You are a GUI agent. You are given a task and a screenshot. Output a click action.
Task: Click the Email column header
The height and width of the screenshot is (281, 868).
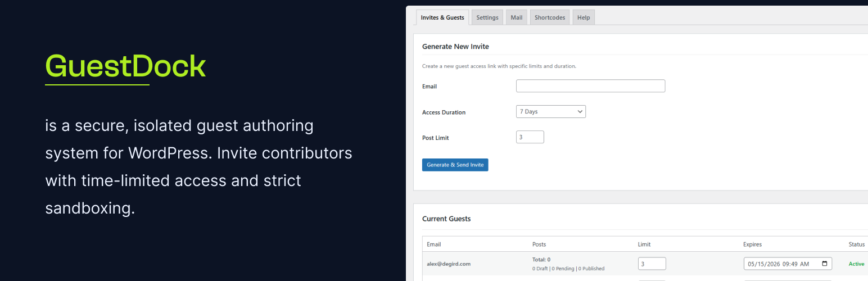434,244
